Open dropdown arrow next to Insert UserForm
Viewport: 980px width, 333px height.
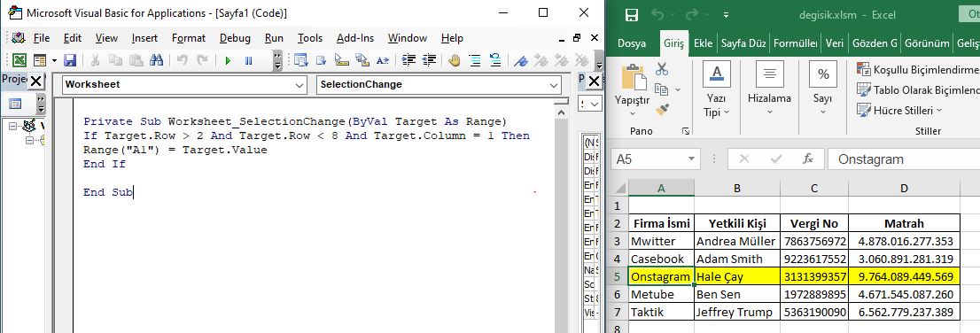point(54,60)
